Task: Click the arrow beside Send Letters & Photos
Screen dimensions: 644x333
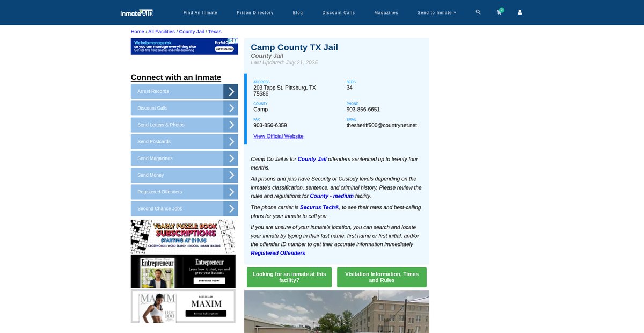Action: tap(231, 125)
